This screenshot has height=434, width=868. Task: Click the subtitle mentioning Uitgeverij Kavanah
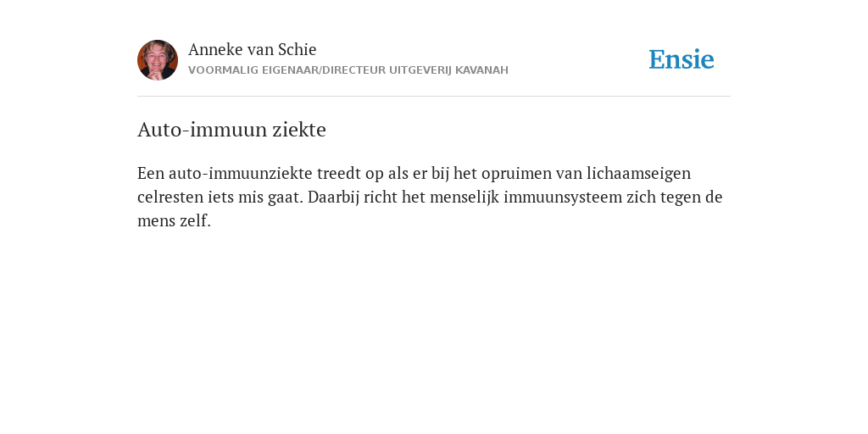click(348, 70)
